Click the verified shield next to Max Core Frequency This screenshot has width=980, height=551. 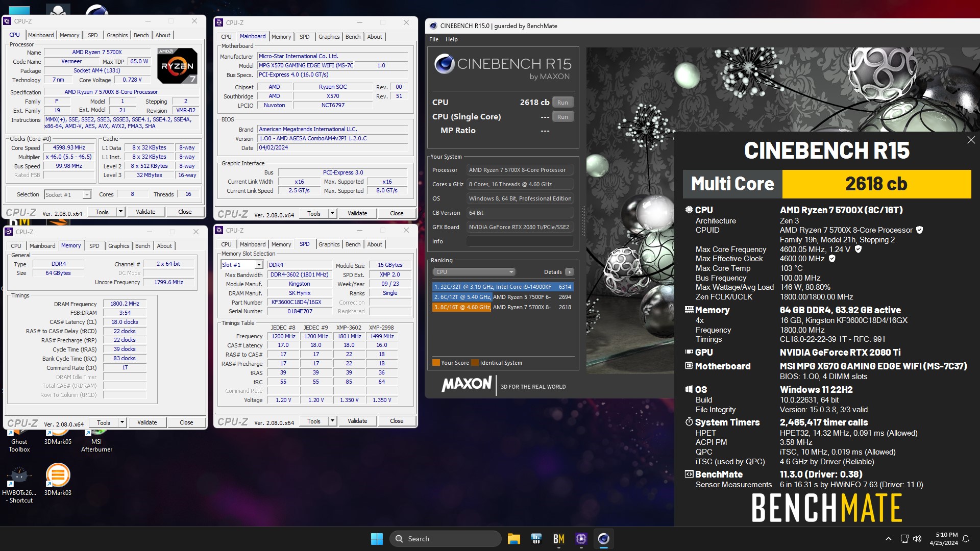pos(858,249)
